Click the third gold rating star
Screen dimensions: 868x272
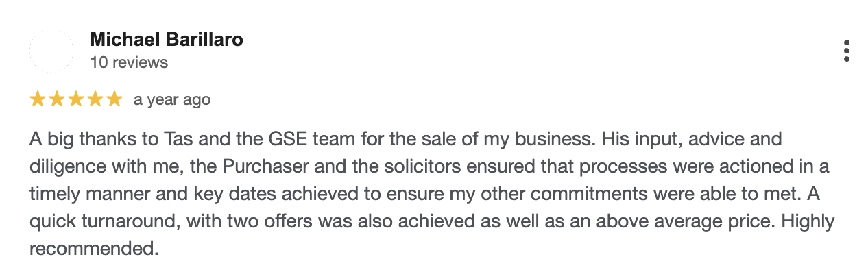(76, 99)
